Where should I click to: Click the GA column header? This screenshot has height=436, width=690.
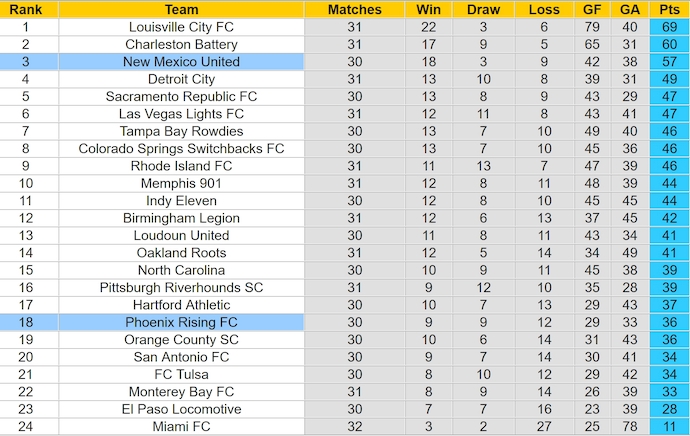[x=629, y=9]
